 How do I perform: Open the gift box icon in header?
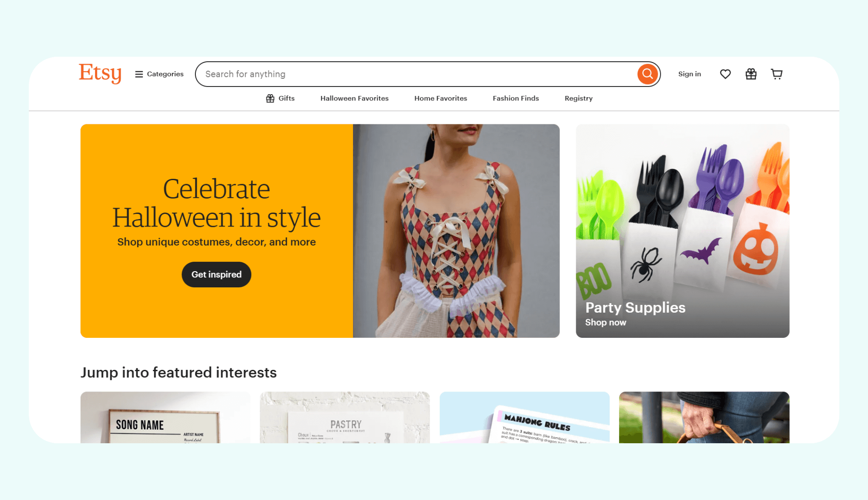751,74
